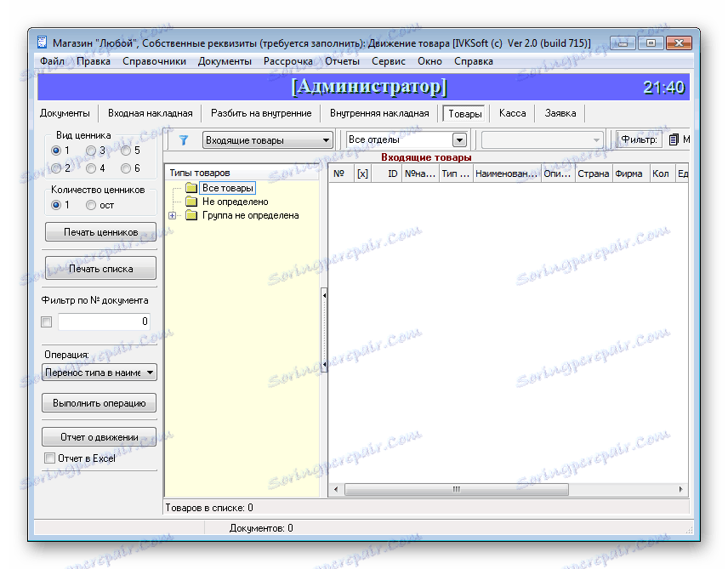728x569 pixels.
Task: Collapse the tree panel with splitter arrow
Action: (x=324, y=295)
